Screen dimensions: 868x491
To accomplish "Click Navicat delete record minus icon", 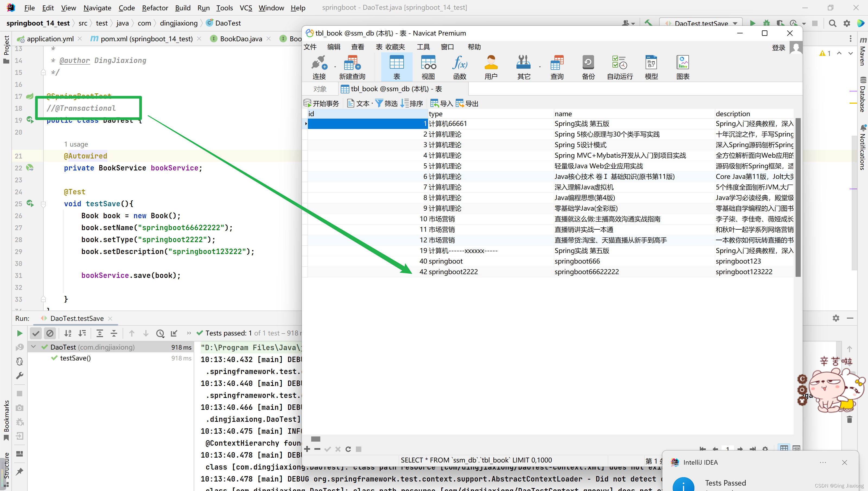I will coord(317,449).
